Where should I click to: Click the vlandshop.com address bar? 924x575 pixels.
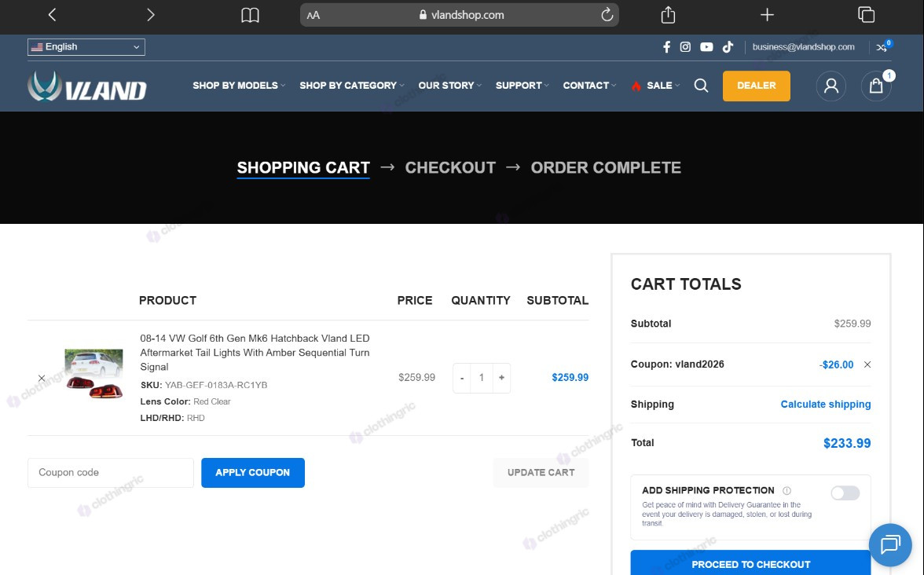[x=460, y=15]
